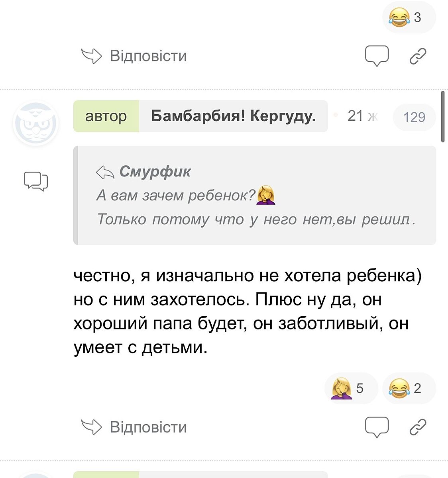Click the reply arrow icon beside Смурфик
The image size is (448, 478).
(x=105, y=172)
